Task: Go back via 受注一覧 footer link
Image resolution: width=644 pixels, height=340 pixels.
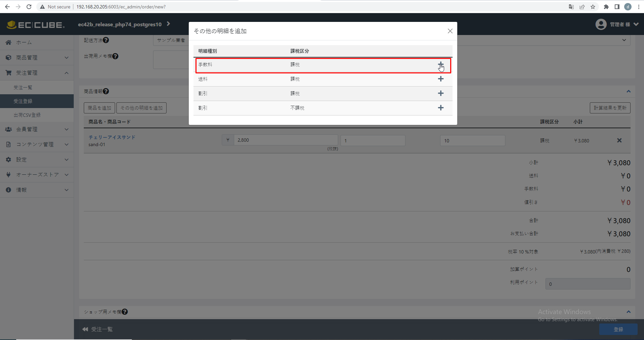Action: pos(98,329)
